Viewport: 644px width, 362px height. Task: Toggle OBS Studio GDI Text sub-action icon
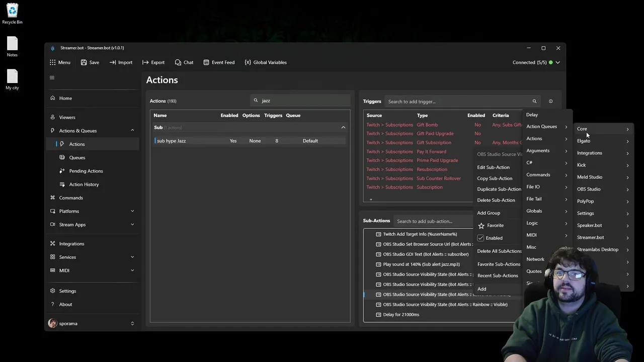(x=378, y=254)
